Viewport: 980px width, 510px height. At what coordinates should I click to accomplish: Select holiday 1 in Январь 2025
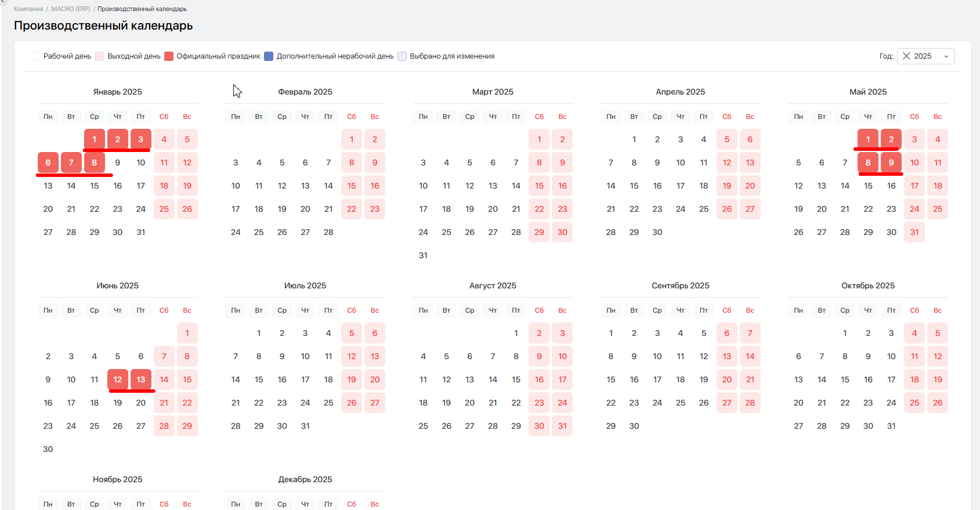95,139
